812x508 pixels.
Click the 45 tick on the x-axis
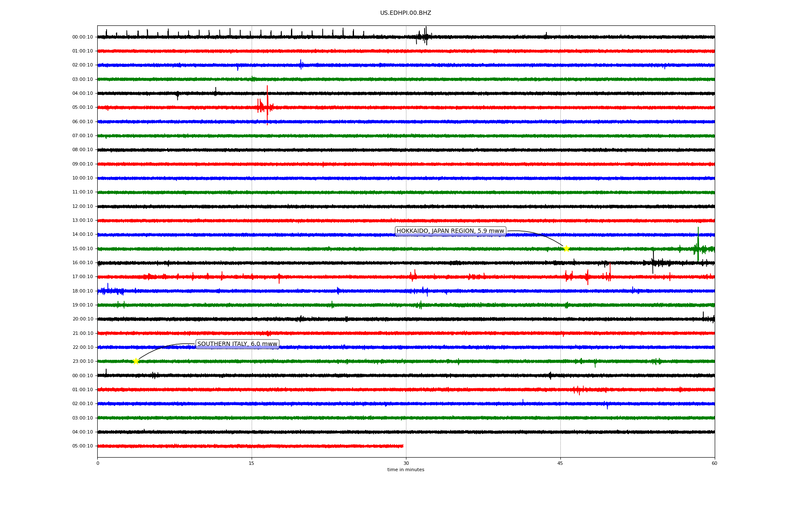(560, 463)
